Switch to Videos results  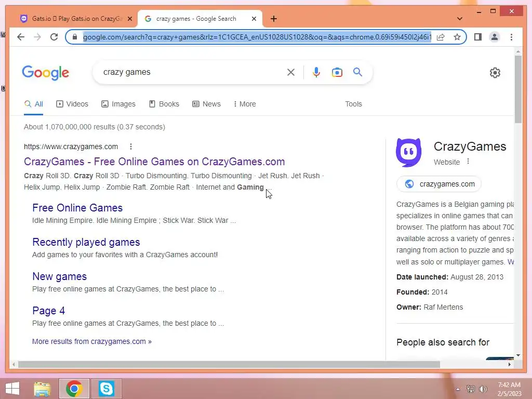[x=72, y=104]
